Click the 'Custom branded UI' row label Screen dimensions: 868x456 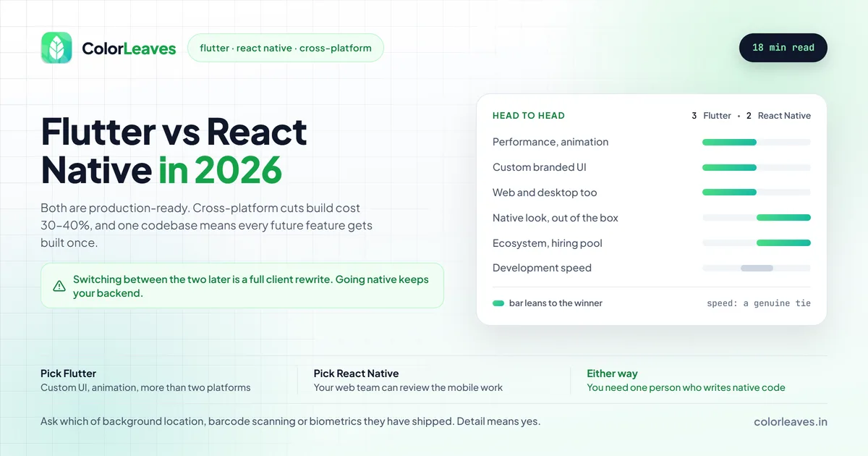click(540, 167)
